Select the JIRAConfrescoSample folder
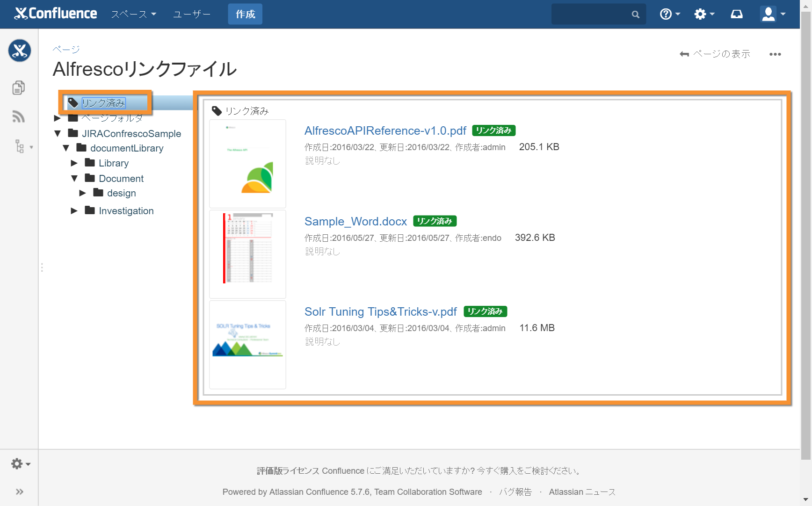 pyautogui.click(x=131, y=134)
